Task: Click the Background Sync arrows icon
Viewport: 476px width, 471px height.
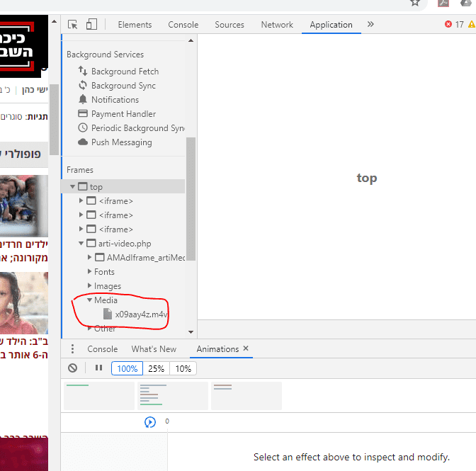Action: tap(83, 85)
